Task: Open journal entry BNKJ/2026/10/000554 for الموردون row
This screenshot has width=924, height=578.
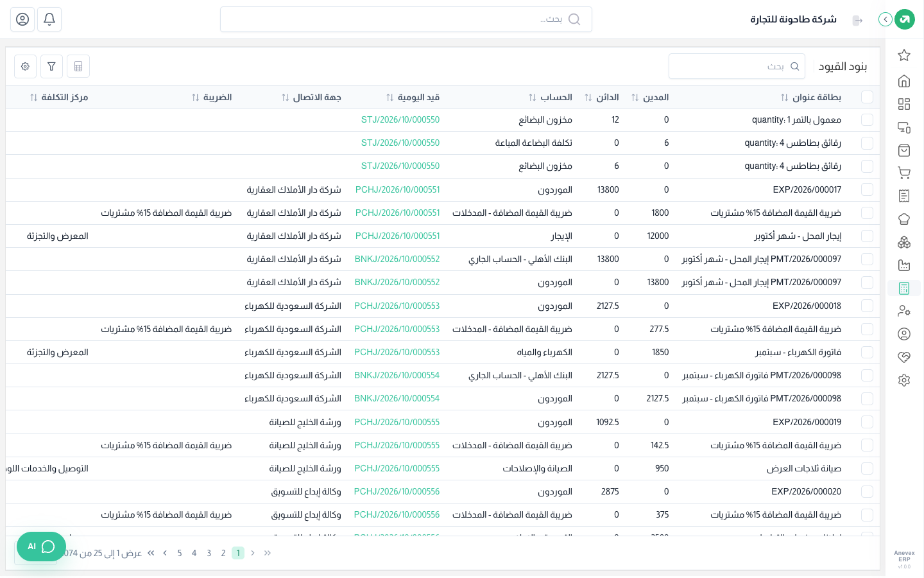Action: pyautogui.click(x=397, y=398)
